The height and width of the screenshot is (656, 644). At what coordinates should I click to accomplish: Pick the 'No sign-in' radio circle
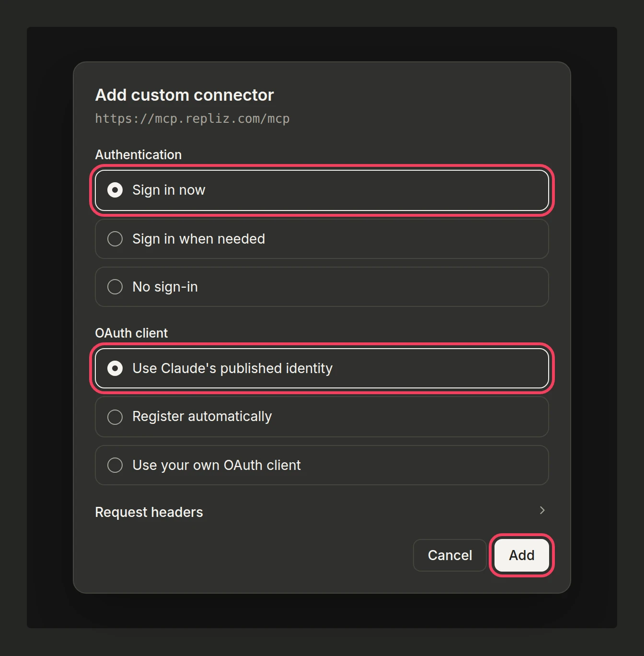click(x=115, y=287)
